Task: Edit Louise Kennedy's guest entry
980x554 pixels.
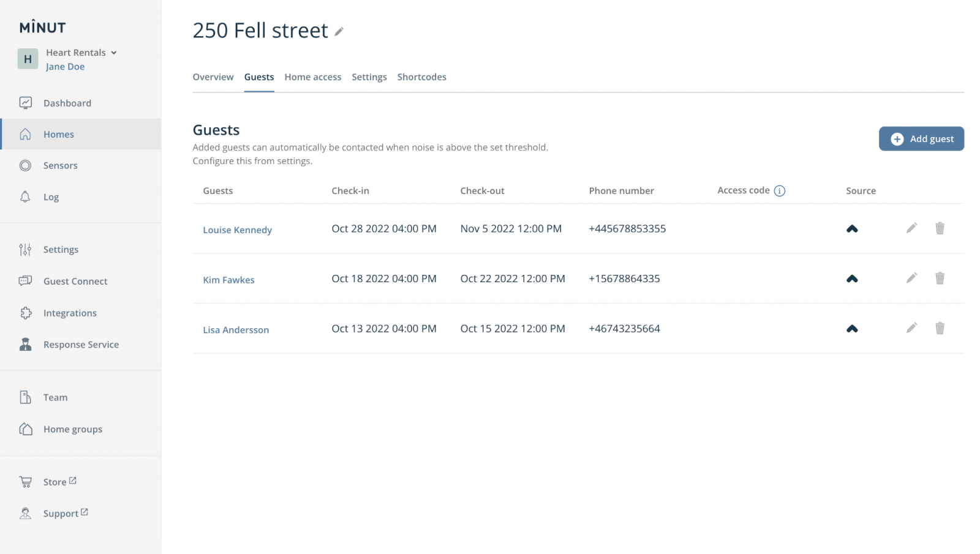Action: [x=911, y=228]
